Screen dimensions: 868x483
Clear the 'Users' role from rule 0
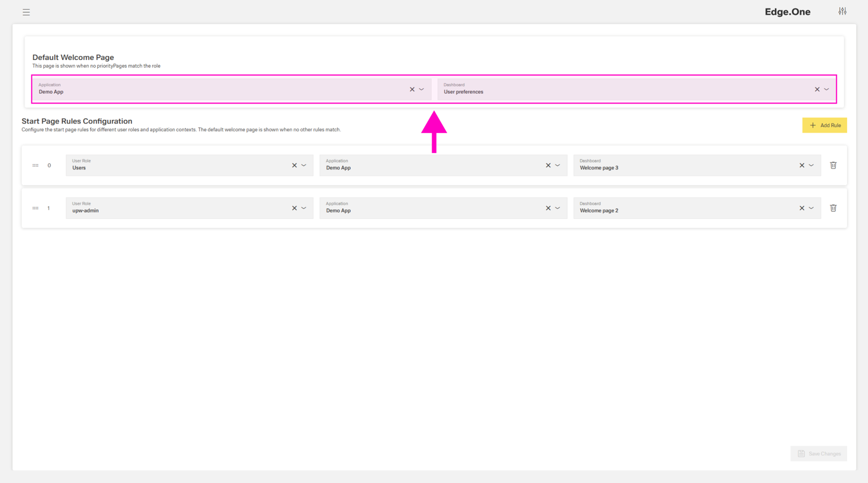(294, 165)
